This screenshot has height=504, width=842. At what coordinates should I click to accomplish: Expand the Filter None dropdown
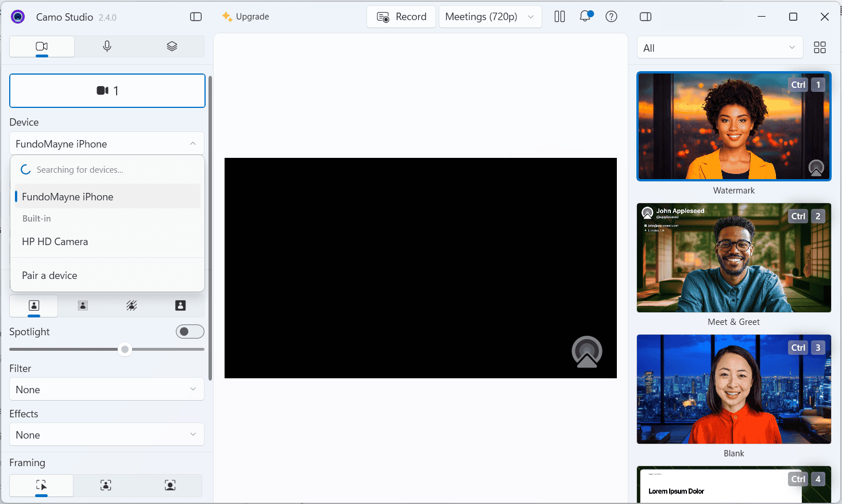pos(107,389)
